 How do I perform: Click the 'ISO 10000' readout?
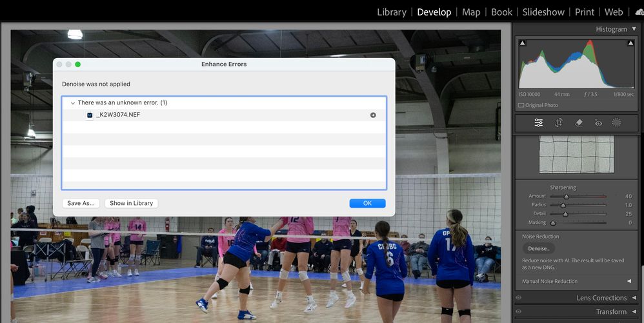[x=530, y=94]
